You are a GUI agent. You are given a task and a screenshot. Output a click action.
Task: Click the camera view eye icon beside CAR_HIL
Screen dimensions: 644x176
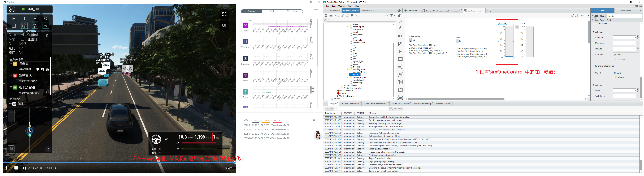tap(12, 9)
